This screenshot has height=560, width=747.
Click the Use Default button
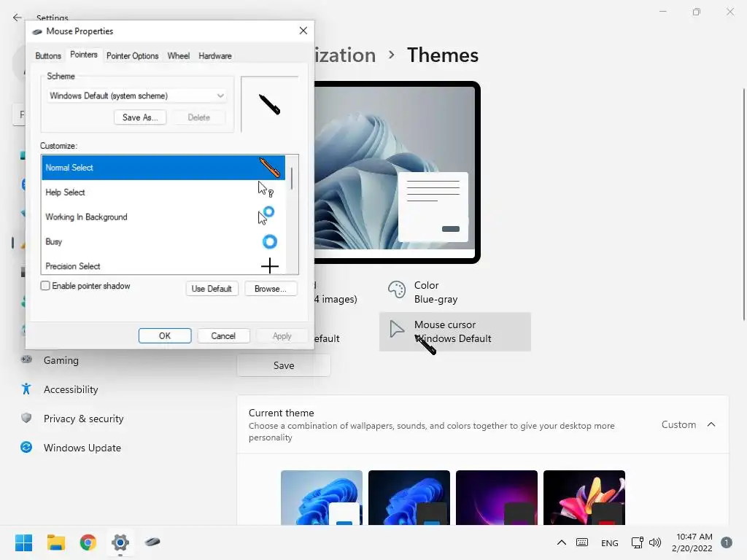[x=212, y=289]
